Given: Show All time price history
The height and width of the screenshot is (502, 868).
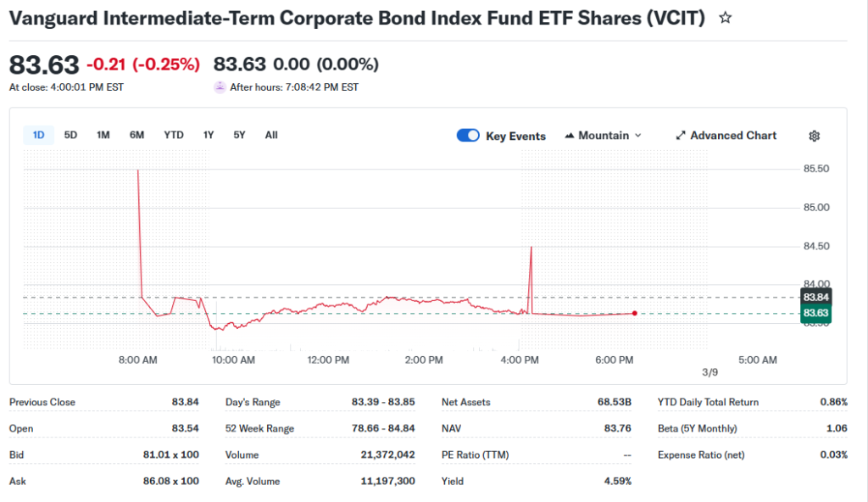Looking at the screenshot, I should coord(271,135).
